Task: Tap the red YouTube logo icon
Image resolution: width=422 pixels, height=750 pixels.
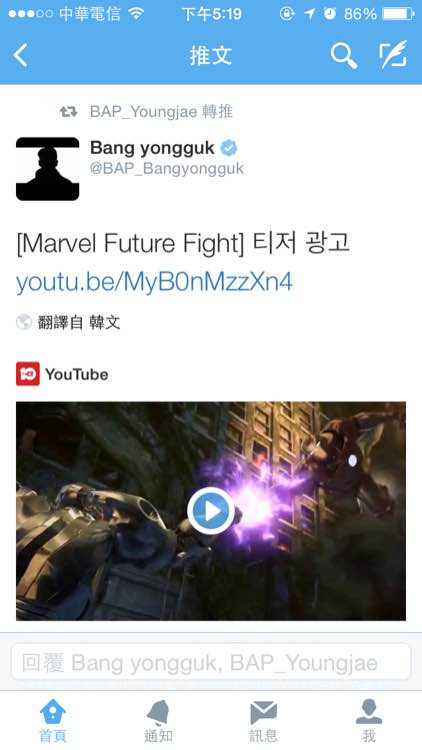Action: (x=28, y=374)
